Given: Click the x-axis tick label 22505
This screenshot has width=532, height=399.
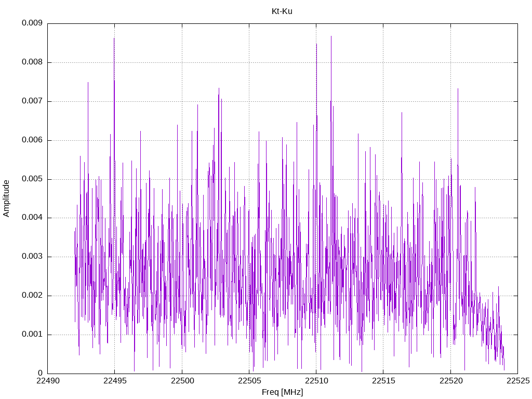Looking at the screenshot, I should tap(249, 381).
